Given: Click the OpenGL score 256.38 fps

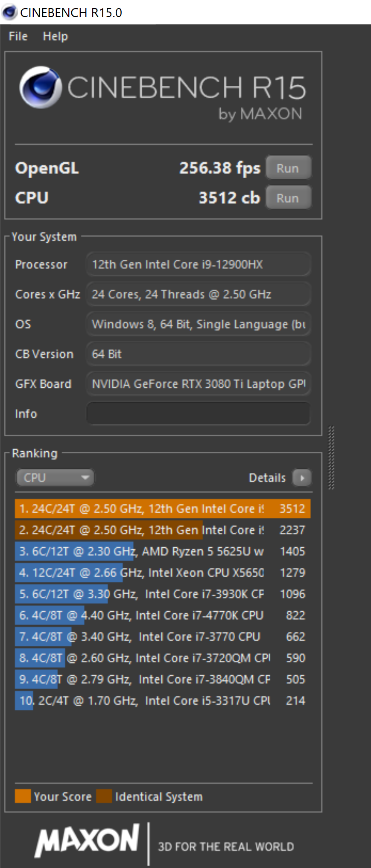Looking at the screenshot, I should [x=219, y=168].
